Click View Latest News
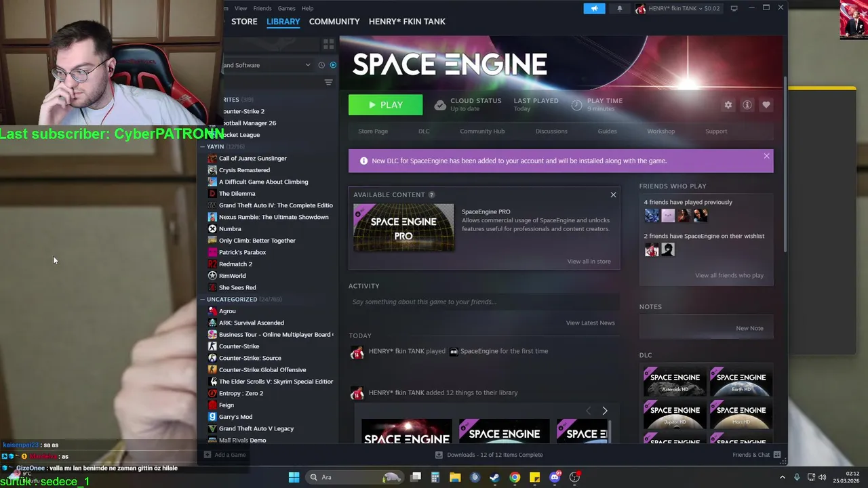 coord(590,323)
